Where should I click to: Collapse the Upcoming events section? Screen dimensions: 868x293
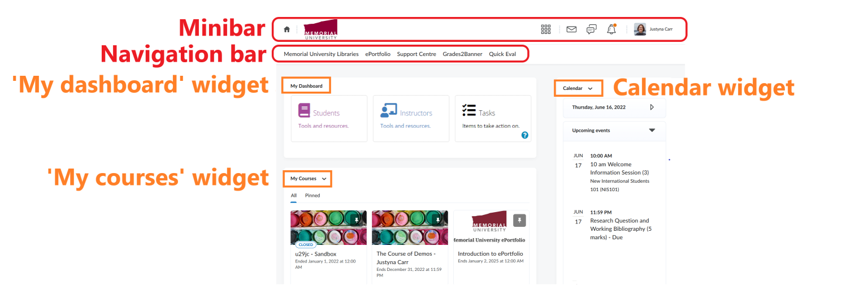pos(652,130)
